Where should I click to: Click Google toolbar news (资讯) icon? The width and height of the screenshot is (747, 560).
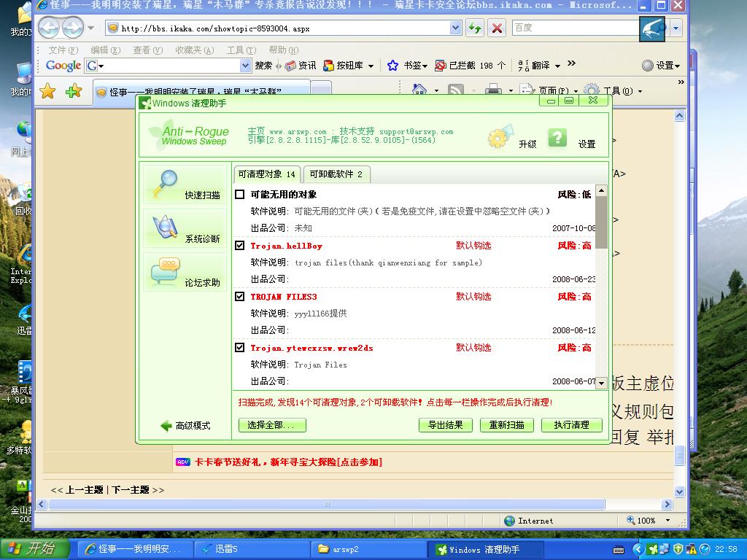pyautogui.click(x=290, y=65)
